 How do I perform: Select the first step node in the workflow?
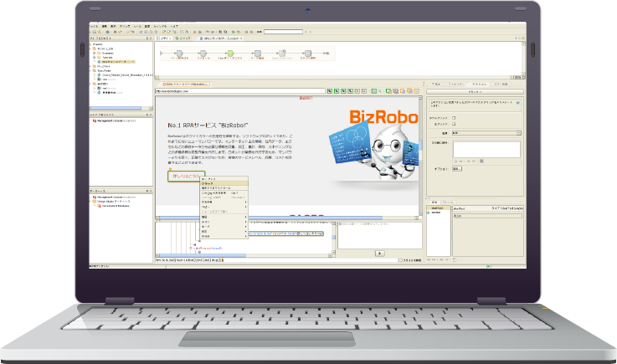(x=180, y=53)
